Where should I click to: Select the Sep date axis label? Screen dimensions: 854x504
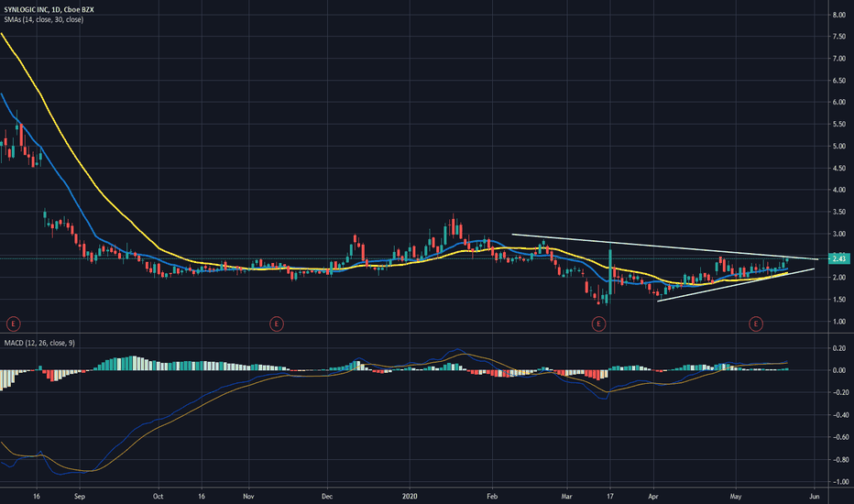click(80, 497)
